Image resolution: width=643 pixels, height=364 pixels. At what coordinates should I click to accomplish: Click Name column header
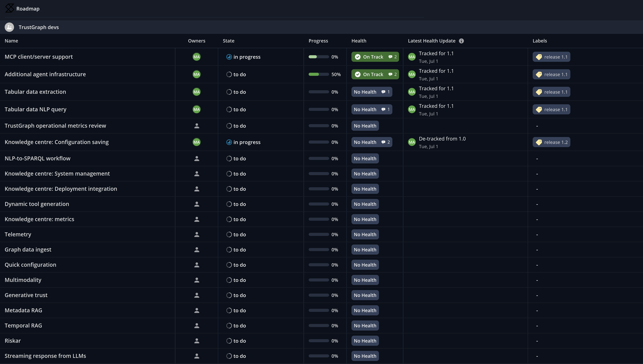11,41
